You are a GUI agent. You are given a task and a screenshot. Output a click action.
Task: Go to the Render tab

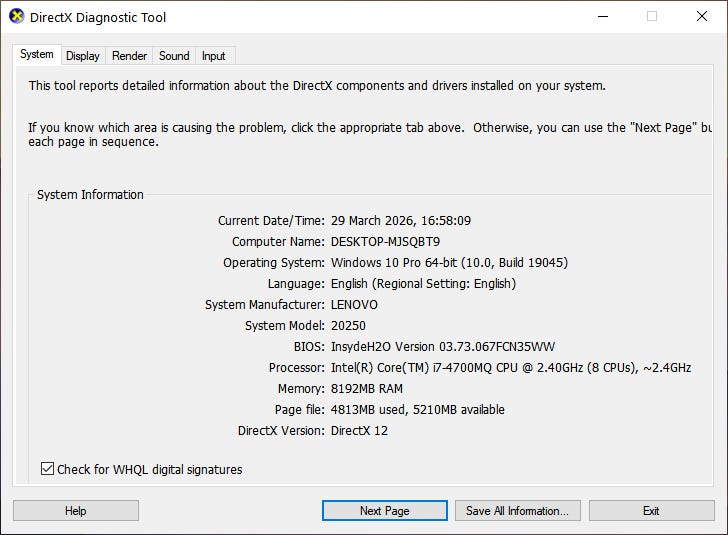pyautogui.click(x=129, y=56)
